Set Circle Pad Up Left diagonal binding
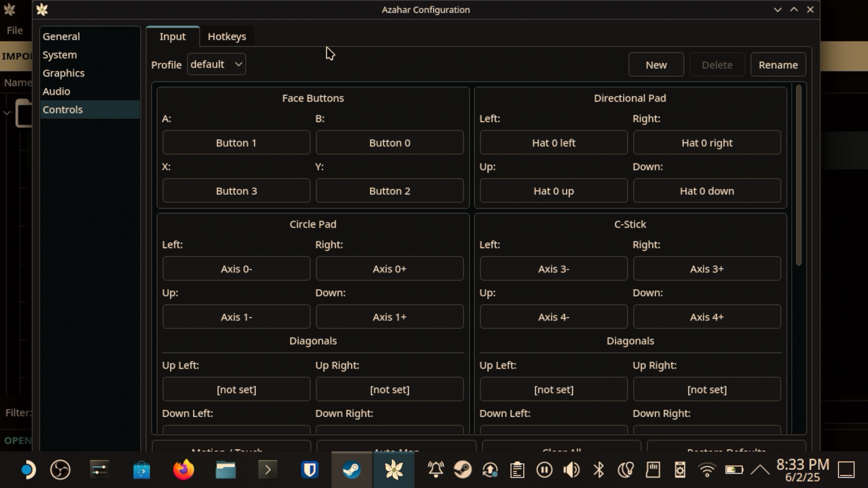868x488 pixels. 236,389
